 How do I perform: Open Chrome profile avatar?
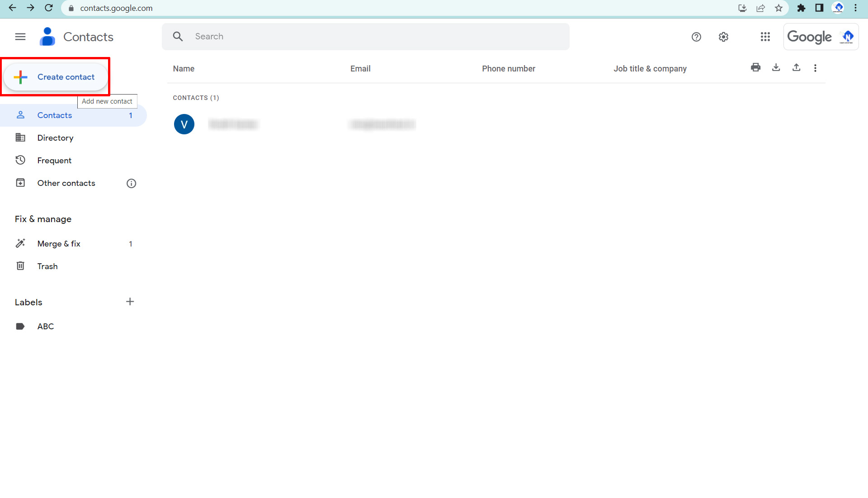838,8
